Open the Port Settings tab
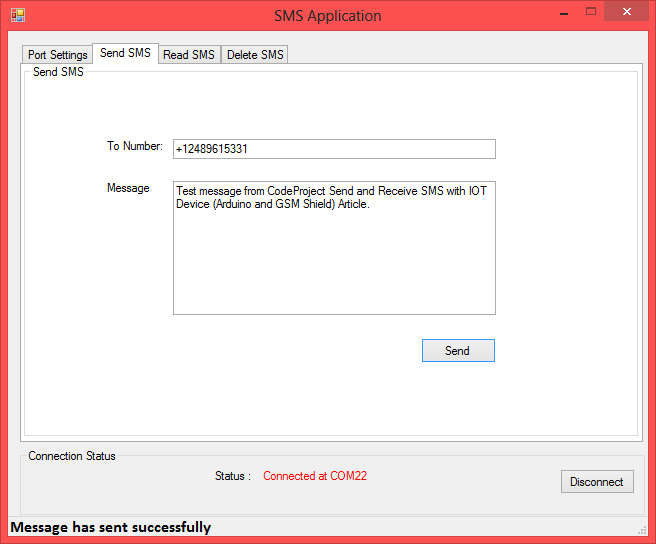The image size is (656, 545). (x=57, y=55)
